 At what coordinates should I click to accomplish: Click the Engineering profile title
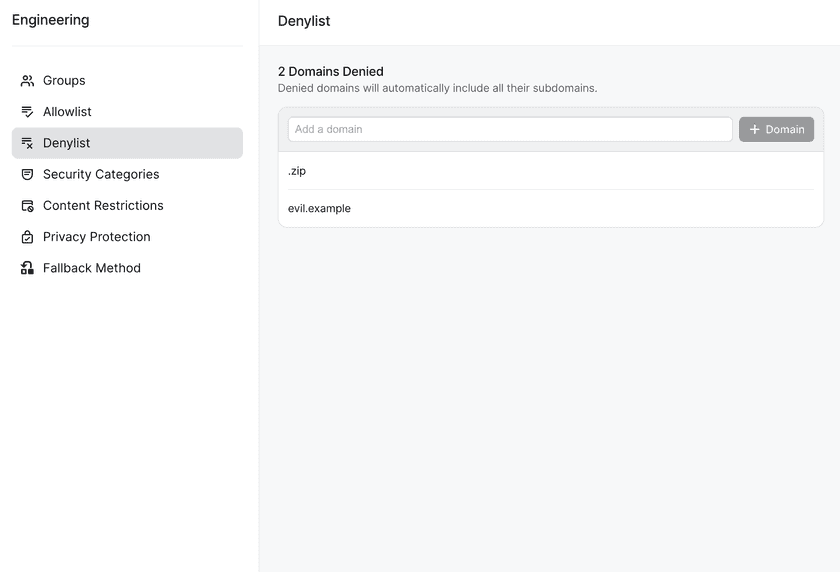click(x=50, y=20)
